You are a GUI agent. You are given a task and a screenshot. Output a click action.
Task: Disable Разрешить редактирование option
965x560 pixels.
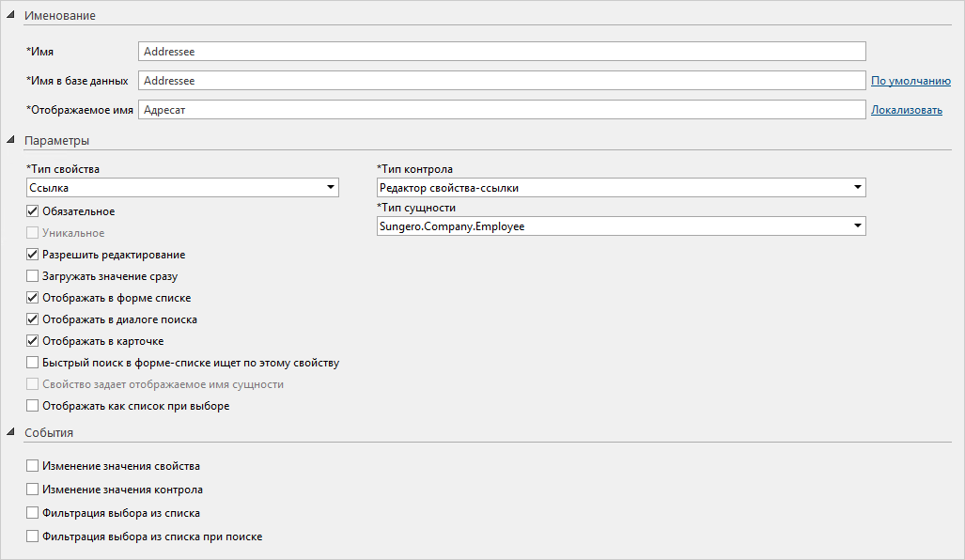pyautogui.click(x=33, y=255)
